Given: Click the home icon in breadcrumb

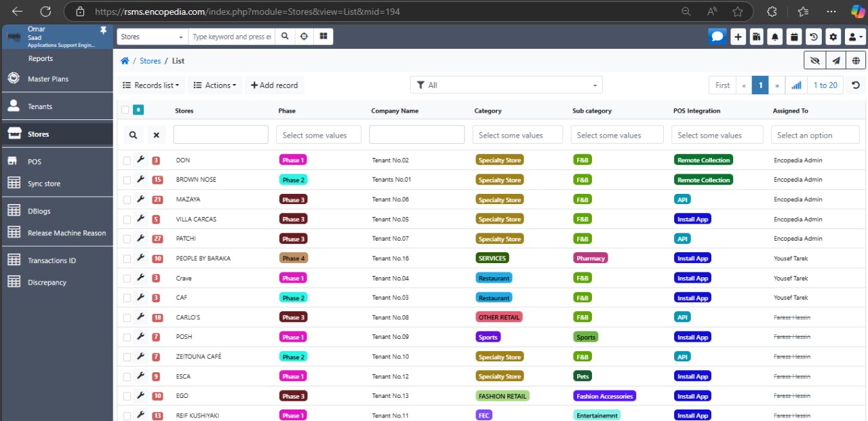Looking at the screenshot, I should click(x=125, y=61).
